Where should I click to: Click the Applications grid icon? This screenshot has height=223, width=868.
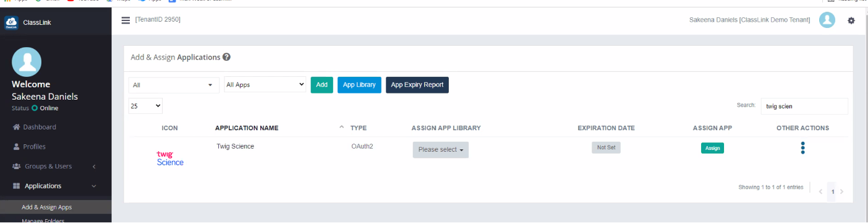coord(17,186)
